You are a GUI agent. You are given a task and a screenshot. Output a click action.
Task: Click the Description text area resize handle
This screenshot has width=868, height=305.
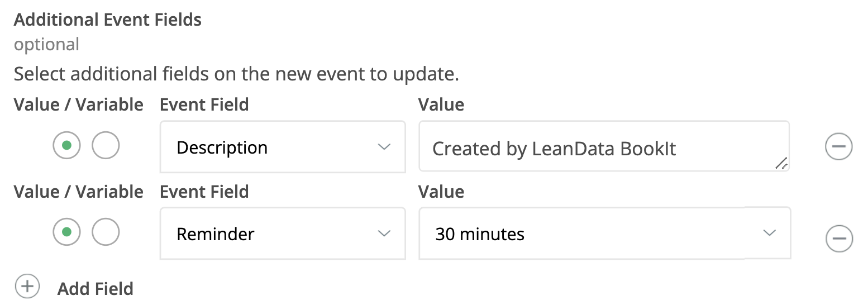coord(781,163)
